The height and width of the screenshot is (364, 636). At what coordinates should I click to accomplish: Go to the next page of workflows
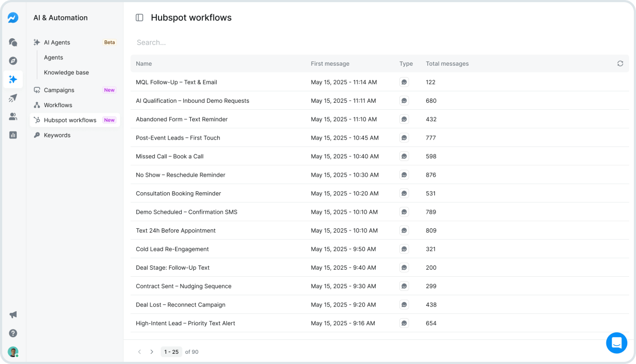[151, 352]
